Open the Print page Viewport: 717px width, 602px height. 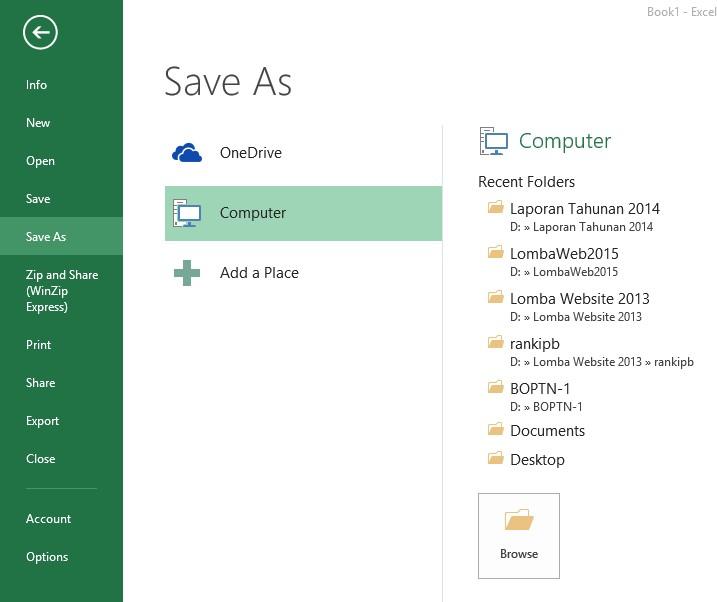(38, 345)
